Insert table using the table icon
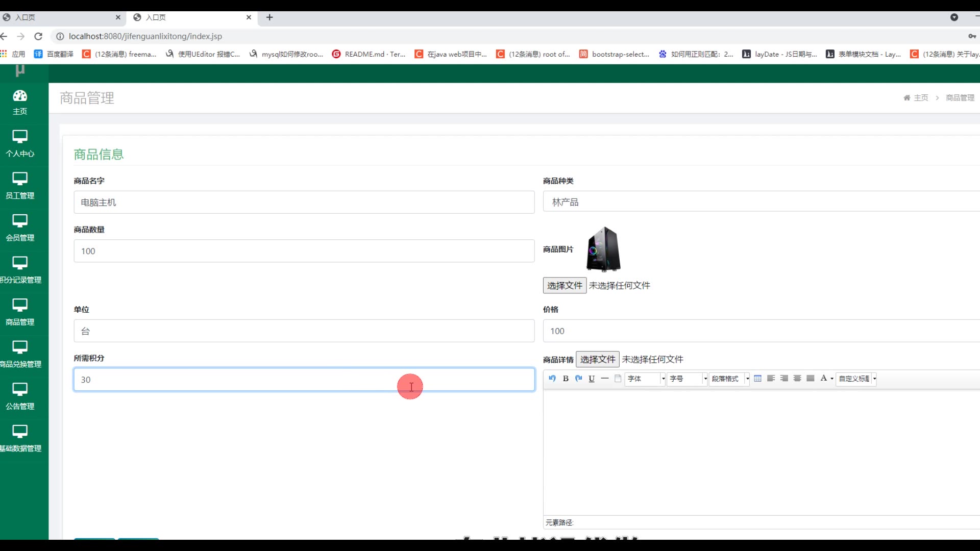This screenshot has height=551, width=980. [757, 379]
